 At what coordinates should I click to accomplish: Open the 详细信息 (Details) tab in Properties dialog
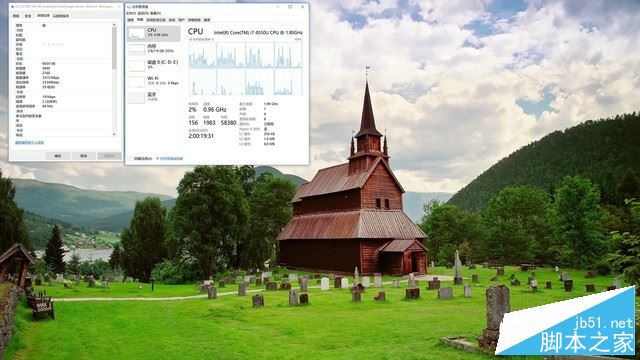point(43,16)
